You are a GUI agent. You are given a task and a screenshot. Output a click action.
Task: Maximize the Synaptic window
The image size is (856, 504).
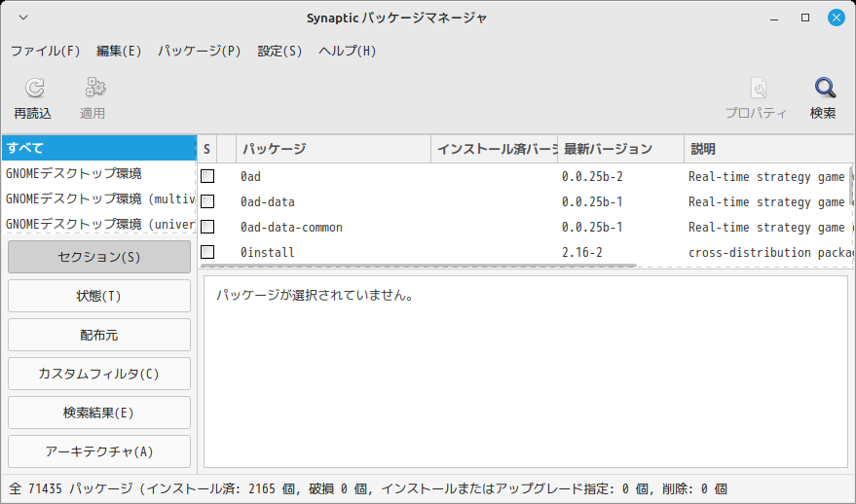805,18
